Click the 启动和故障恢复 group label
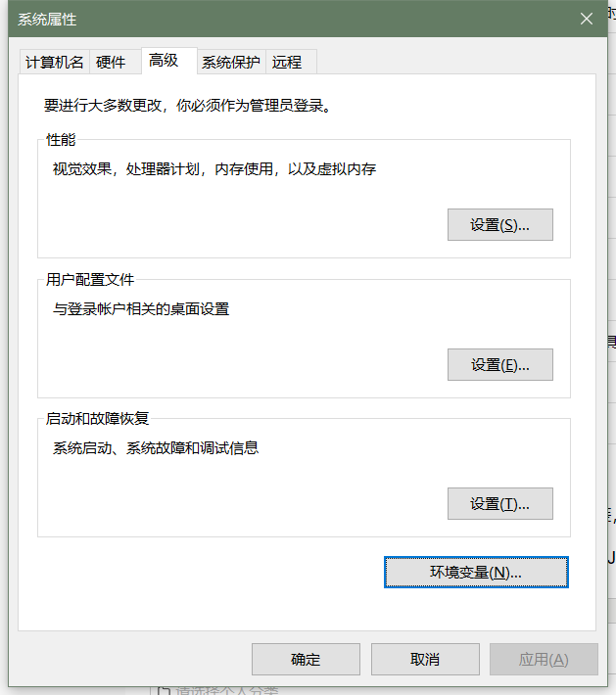Viewport: 616px width, 695px height. 98,418
